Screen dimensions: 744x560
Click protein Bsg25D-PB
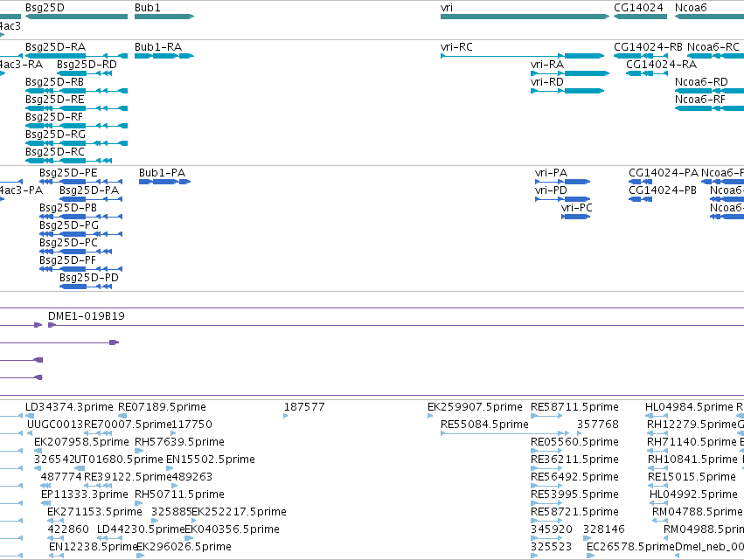coord(80,217)
